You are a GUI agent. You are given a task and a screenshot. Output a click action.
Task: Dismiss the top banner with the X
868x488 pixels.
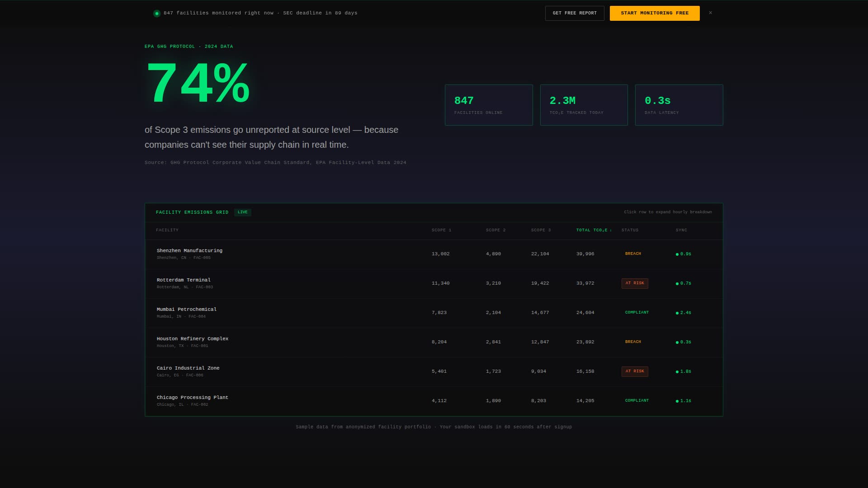(710, 13)
